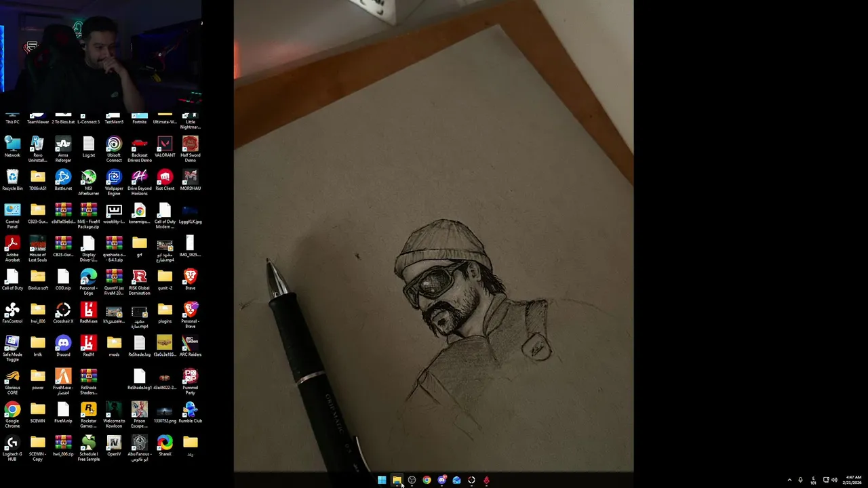Open 1330752.png image file

165,413
